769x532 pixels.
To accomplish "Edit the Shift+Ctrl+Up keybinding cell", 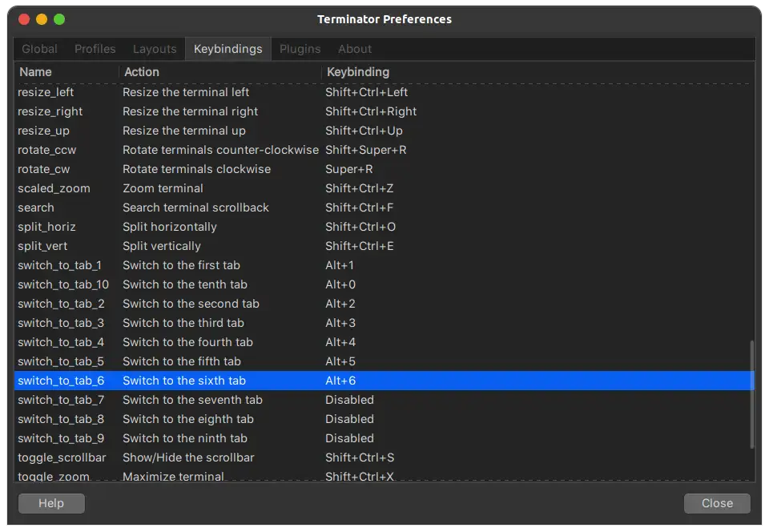I will [x=364, y=131].
